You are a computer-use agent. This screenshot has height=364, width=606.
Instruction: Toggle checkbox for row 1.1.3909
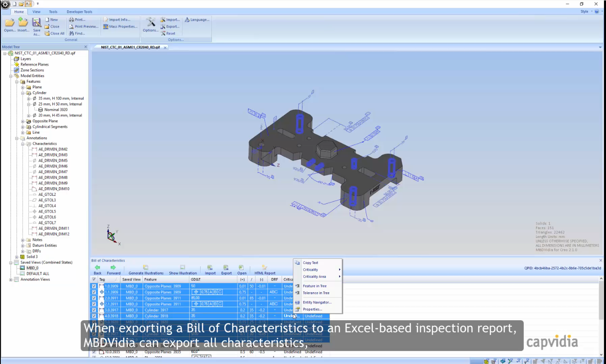click(94, 292)
